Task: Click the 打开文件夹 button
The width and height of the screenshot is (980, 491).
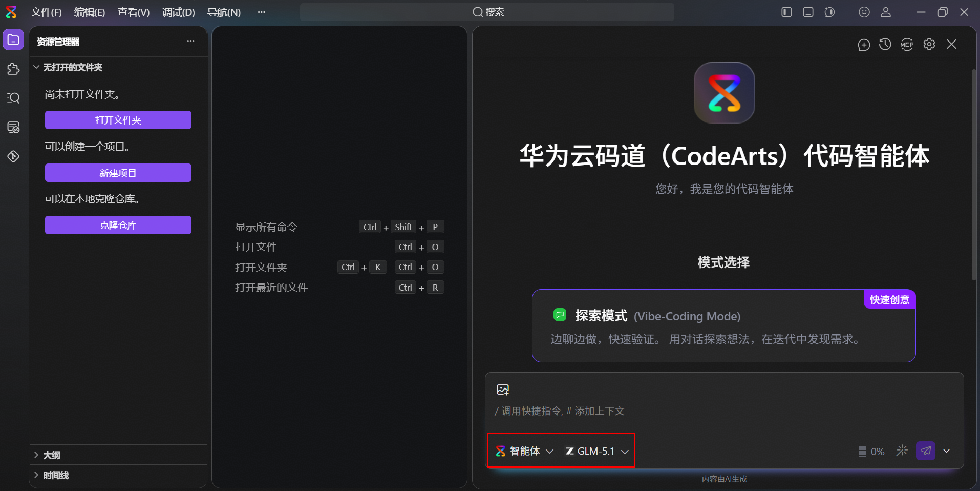Action: pyautogui.click(x=118, y=120)
